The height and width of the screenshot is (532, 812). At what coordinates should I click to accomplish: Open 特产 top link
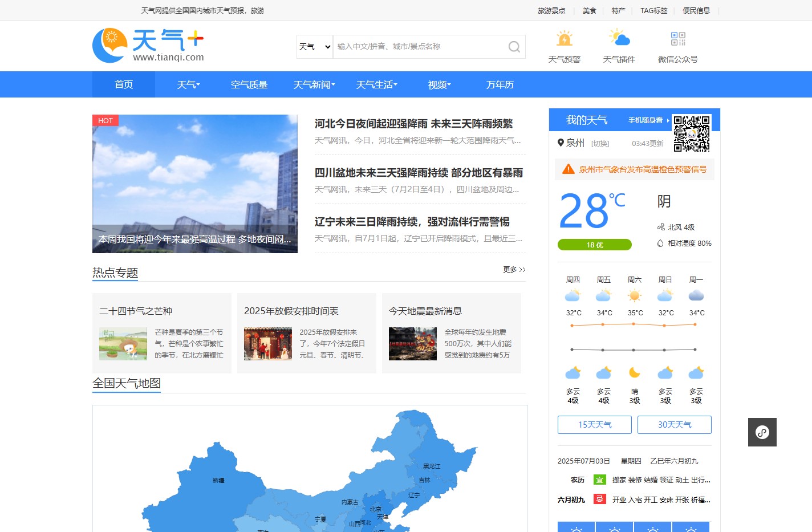618,10
